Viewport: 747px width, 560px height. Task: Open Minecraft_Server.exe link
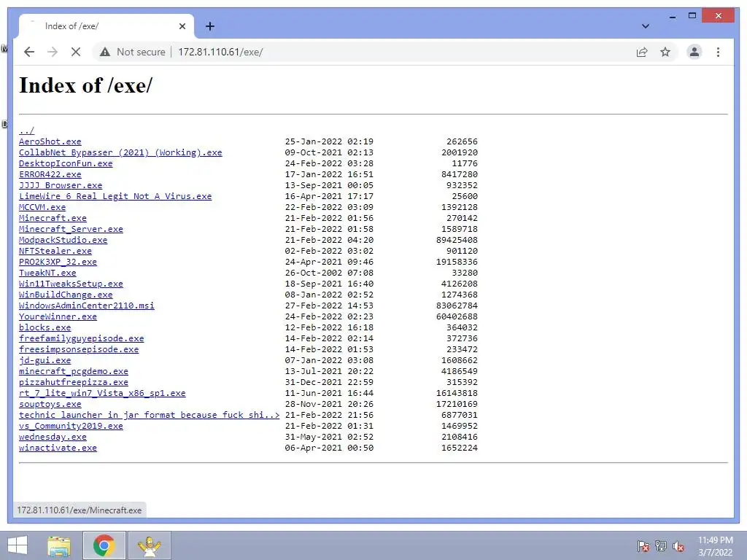pos(71,229)
